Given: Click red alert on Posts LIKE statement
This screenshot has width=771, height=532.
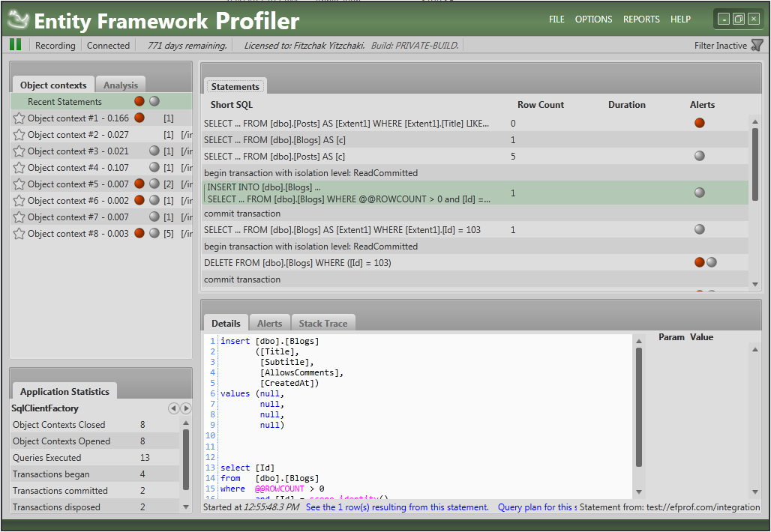Looking at the screenshot, I should (x=700, y=123).
